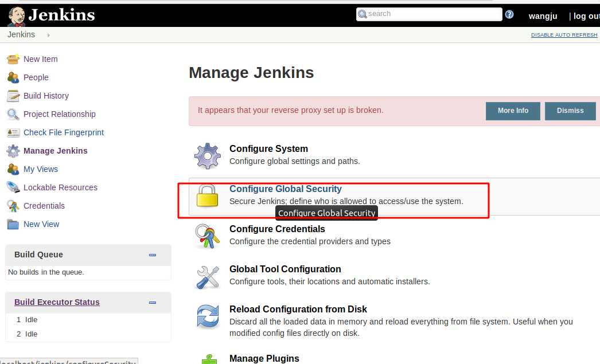
Task: Click the Project Relationship magnifier icon
Action: pyautogui.click(x=13, y=114)
